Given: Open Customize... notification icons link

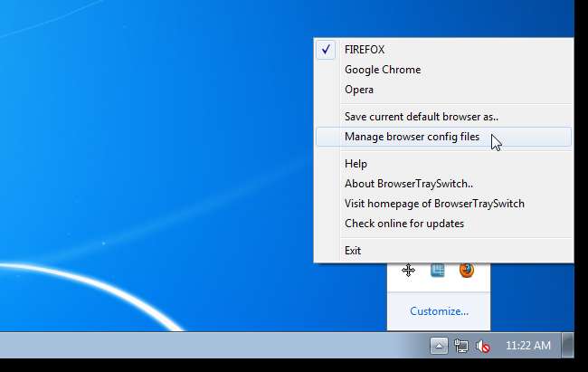Looking at the screenshot, I should point(439,311).
